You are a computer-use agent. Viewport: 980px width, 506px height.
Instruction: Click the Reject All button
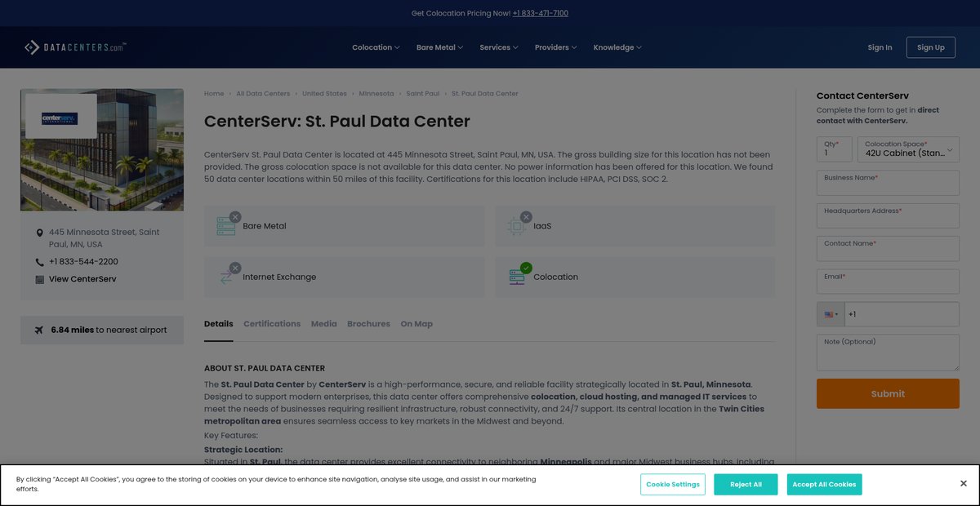click(x=746, y=484)
